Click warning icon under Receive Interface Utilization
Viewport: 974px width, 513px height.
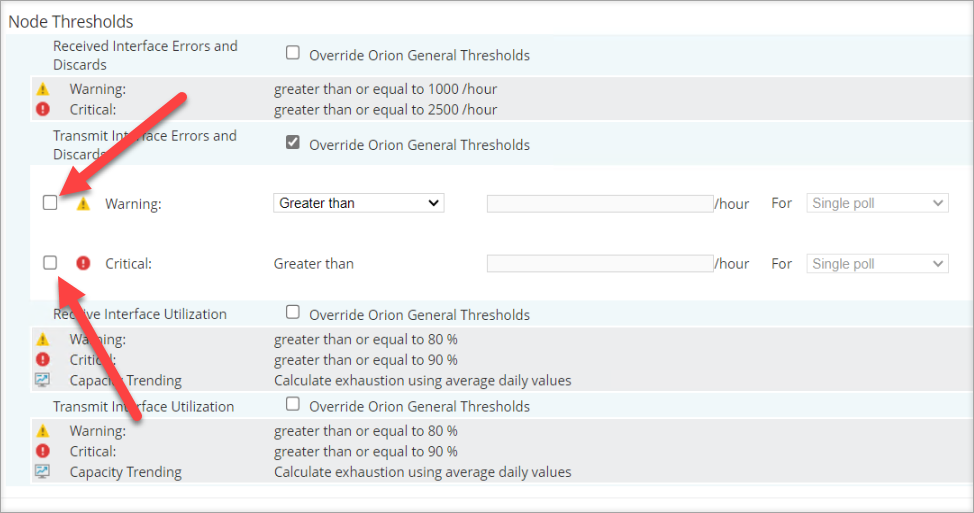42,340
